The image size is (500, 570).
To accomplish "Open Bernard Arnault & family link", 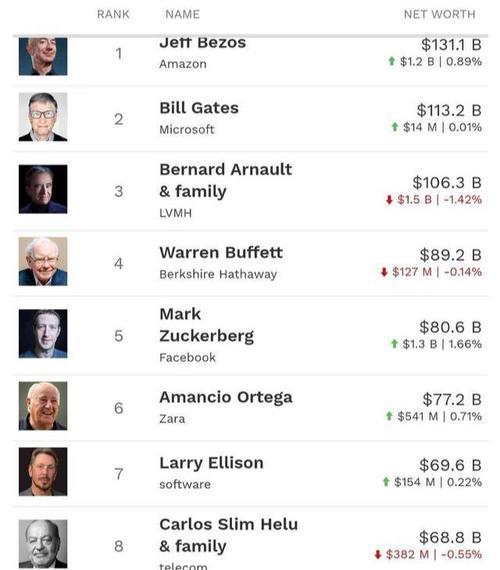I will [x=225, y=181].
